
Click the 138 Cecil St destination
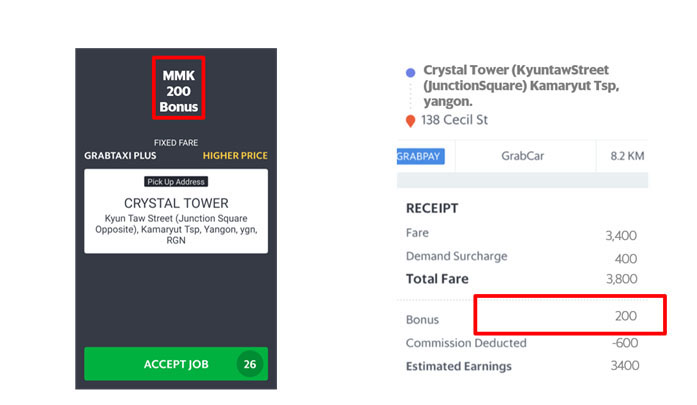(455, 120)
